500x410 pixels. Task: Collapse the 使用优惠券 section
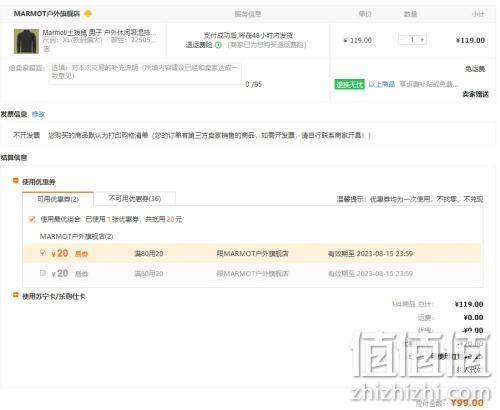15,181
